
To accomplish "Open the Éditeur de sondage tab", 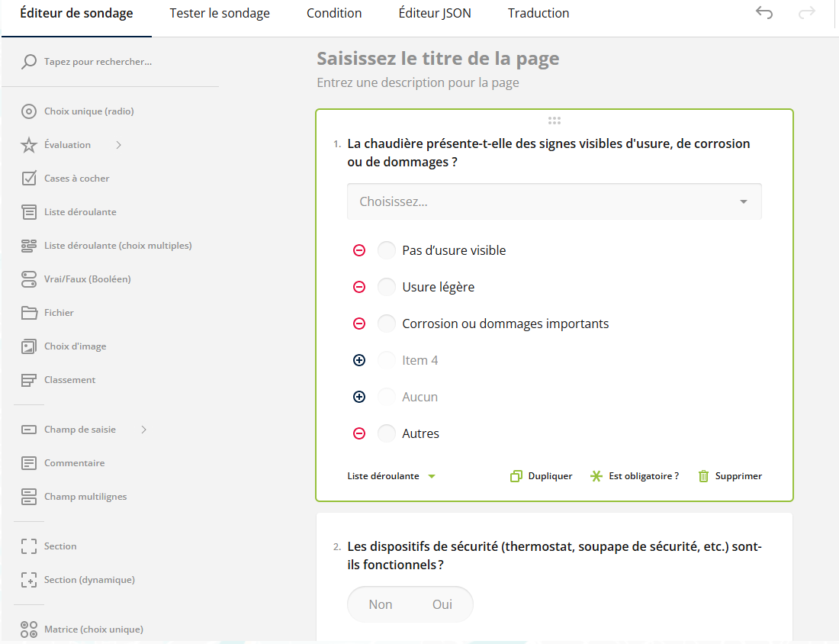I will tap(76, 13).
